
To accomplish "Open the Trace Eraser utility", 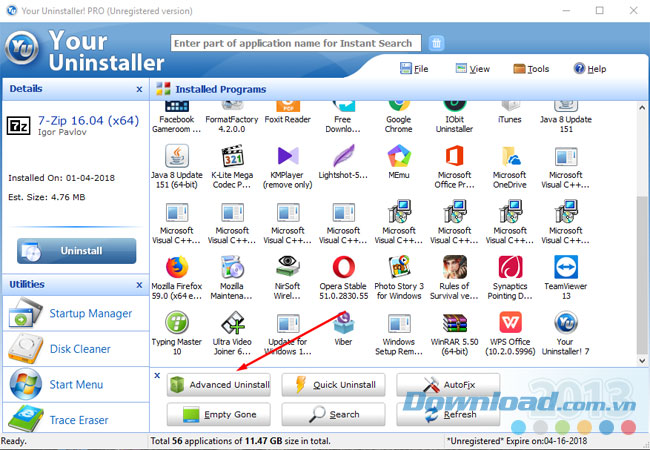I will pos(76,418).
